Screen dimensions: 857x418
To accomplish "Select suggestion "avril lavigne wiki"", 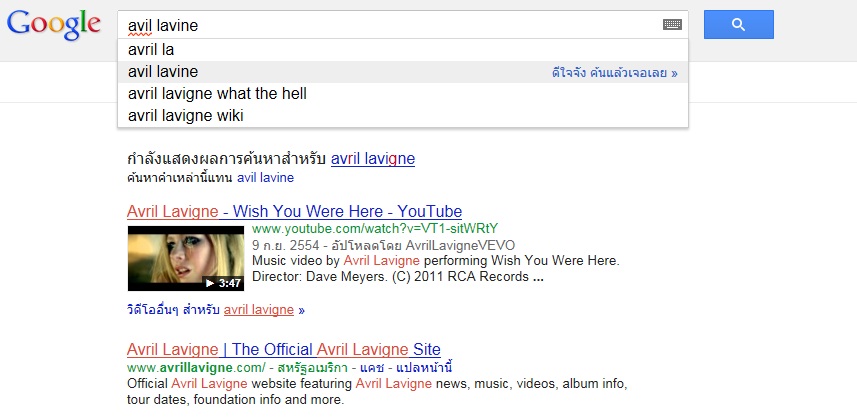I will pyautogui.click(x=403, y=115).
